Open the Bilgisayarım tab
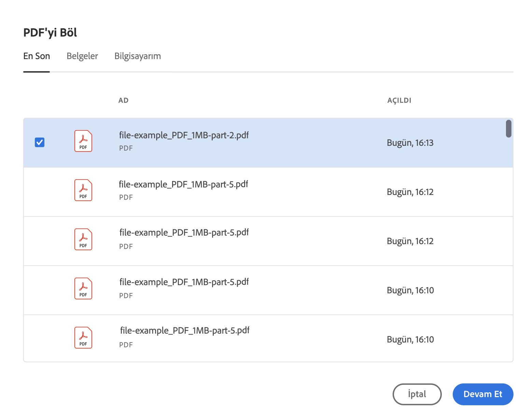 [138, 56]
